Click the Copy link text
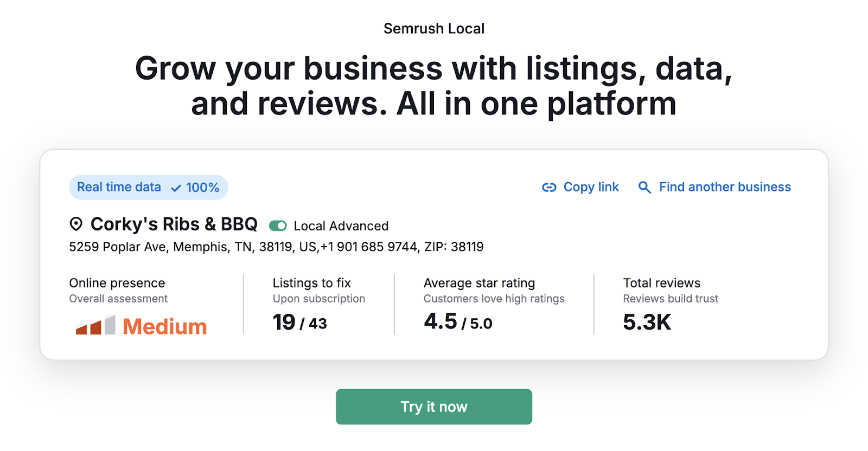This screenshot has width=868, height=451. [591, 187]
